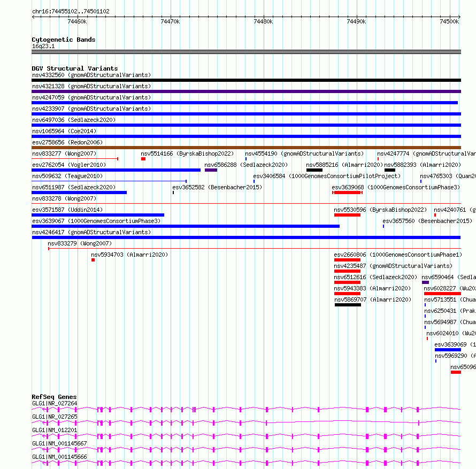Click nsv6512616 (Sedlazeck2020) label
Viewport: 476px width, 469px height.
pos(375,277)
